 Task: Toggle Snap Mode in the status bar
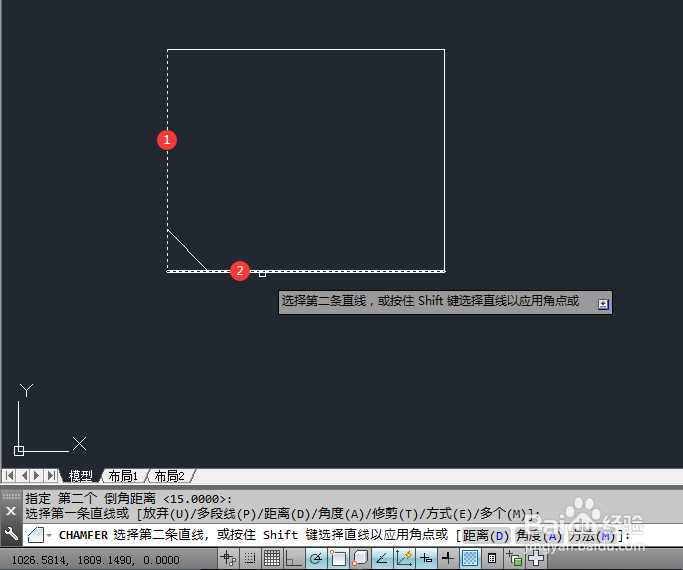(x=250, y=559)
